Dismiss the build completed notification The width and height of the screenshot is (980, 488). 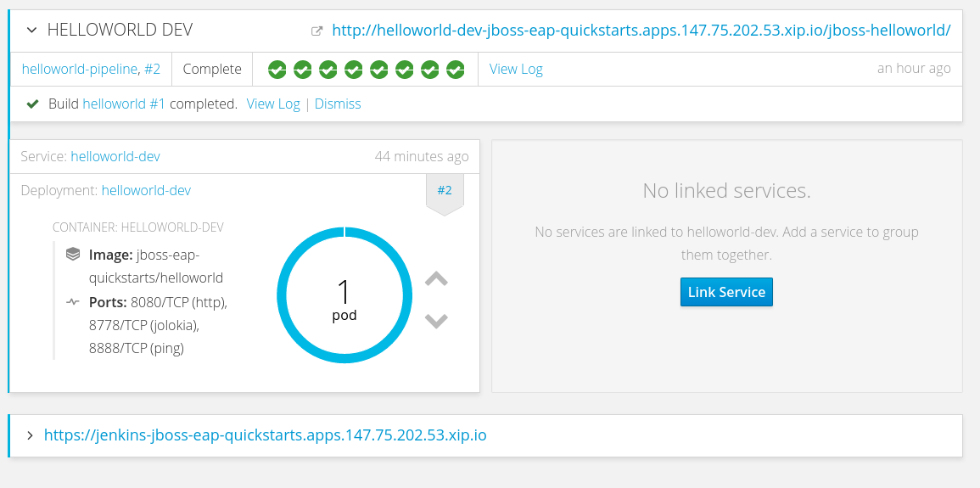pyautogui.click(x=338, y=104)
